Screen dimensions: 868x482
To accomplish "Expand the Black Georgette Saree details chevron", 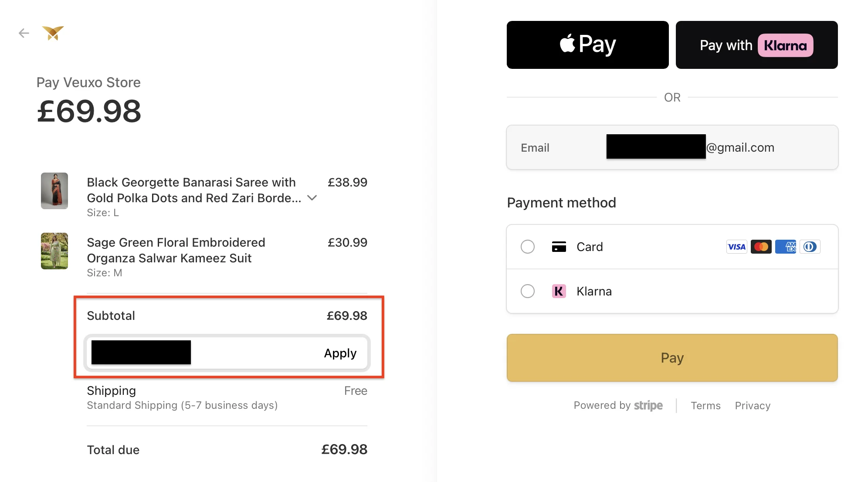I will click(312, 198).
